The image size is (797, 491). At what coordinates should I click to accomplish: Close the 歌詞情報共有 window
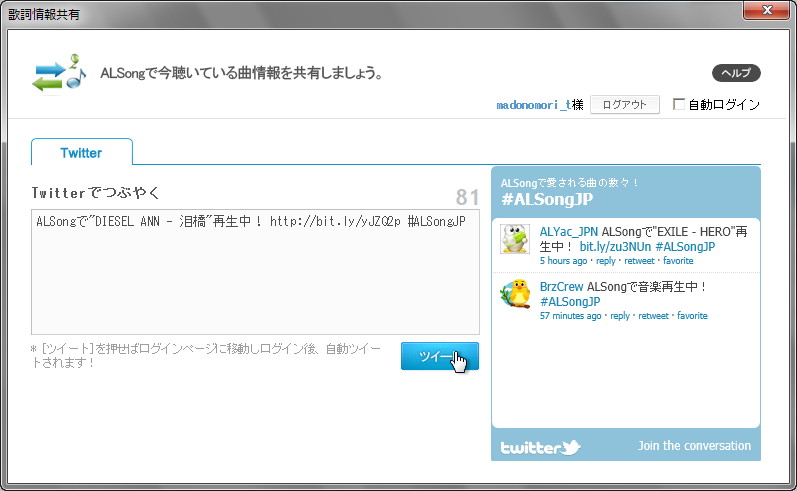pyautogui.click(x=767, y=10)
